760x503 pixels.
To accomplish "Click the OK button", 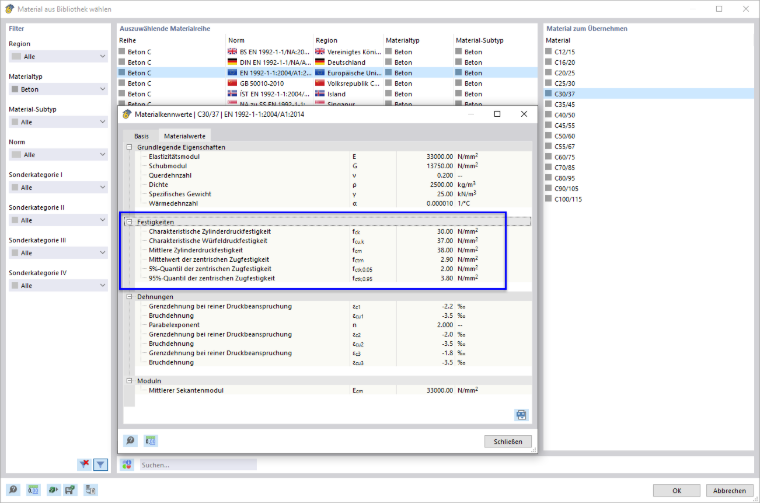I will (x=677, y=490).
